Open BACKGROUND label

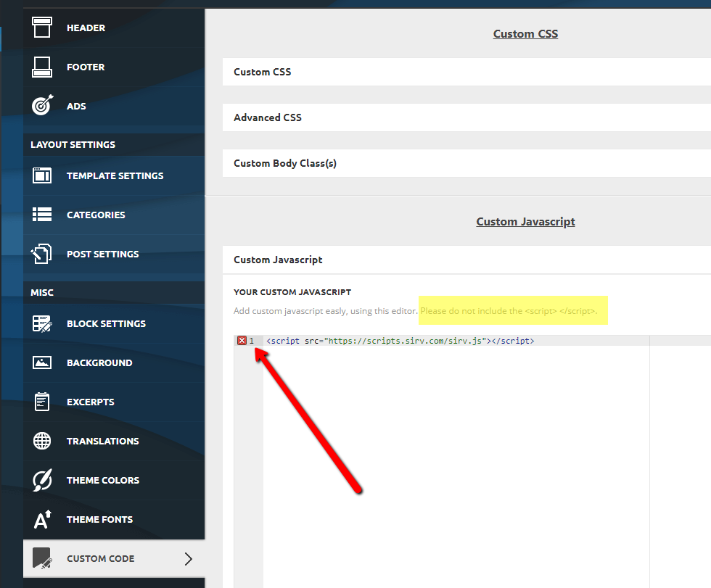(x=99, y=363)
